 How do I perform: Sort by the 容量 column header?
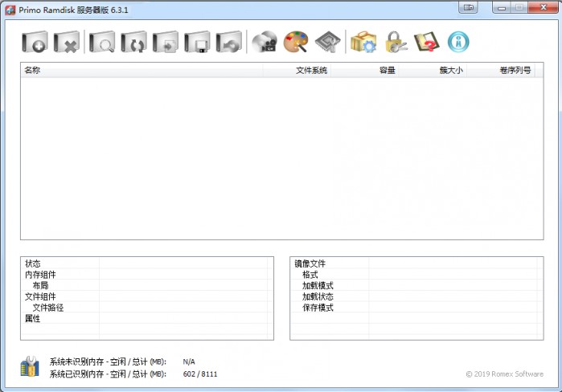(x=364, y=70)
